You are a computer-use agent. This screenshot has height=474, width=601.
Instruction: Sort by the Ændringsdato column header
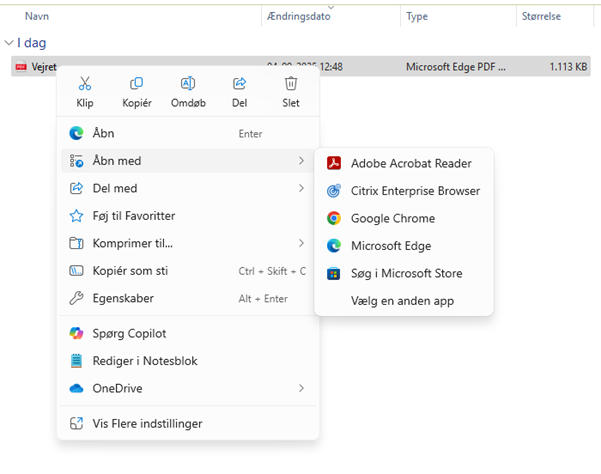coord(300,17)
